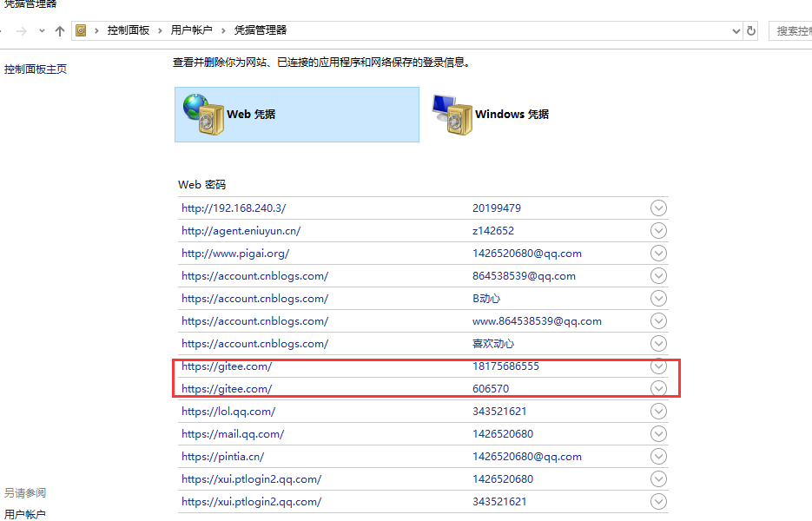The height and width of the screenshot is (521, 812).
Task: Click username 606570
Action: pos(491,389)
